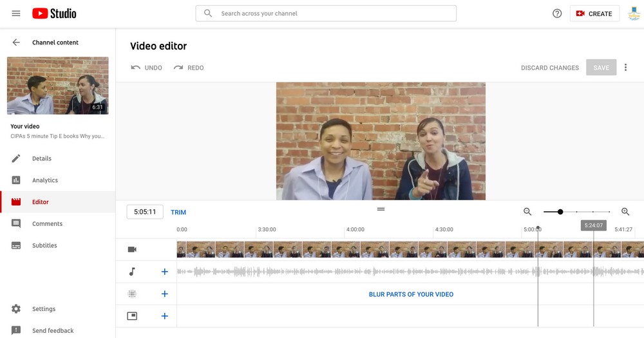Click the TRIM button
This screenshot has height=338, width=644.
click(178, 212)
